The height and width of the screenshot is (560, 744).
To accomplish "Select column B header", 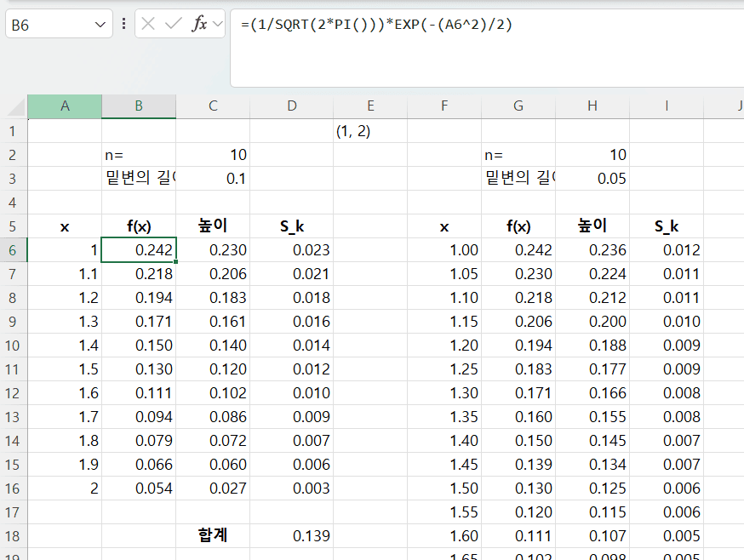I will click(x=139, y=106).
